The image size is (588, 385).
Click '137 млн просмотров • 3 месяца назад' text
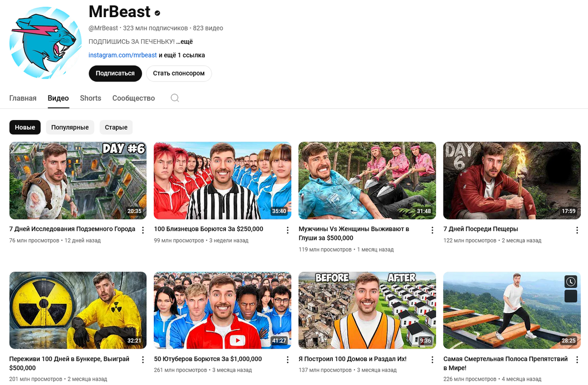click(347, 370)
